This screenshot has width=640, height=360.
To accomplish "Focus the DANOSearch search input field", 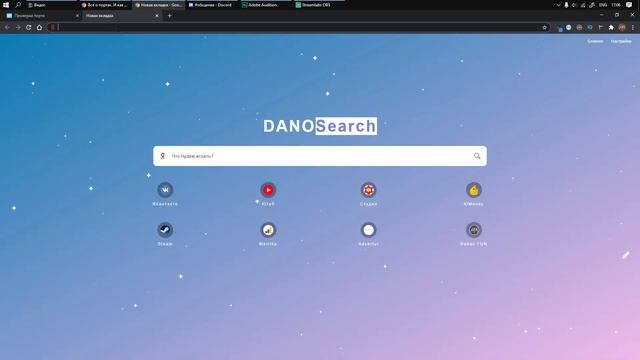I will [320, 156].
